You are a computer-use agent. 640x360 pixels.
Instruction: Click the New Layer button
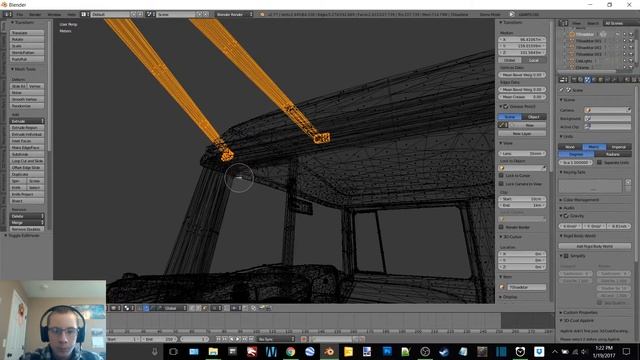pyautogui.click(x=522, y=133)
